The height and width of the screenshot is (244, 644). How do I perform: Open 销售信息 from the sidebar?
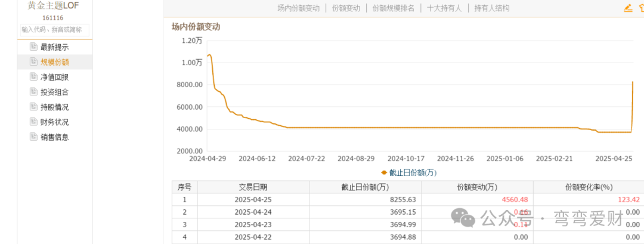point(55,137)
